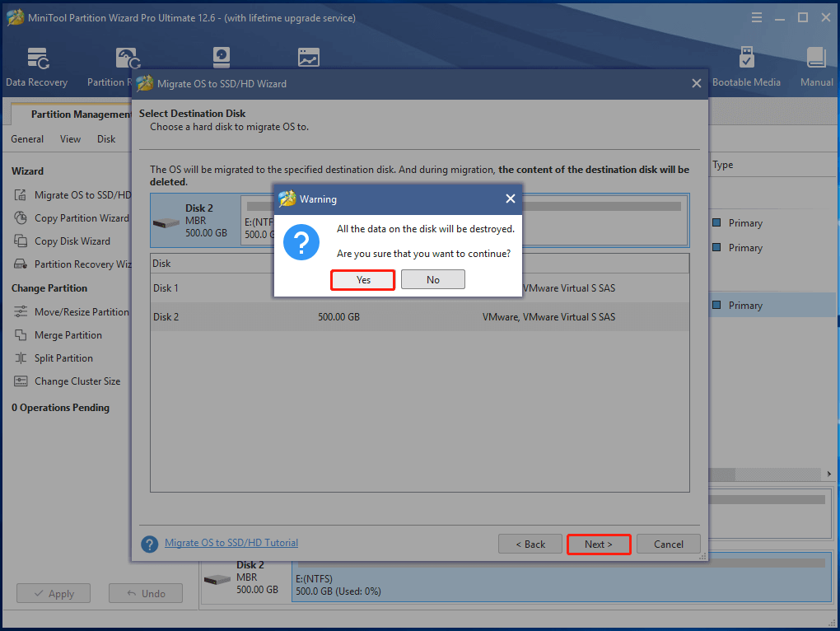Screen dimensions: 840x631
Task: Click the MiniTool app logo in title bar
Action: pos(15,17)
